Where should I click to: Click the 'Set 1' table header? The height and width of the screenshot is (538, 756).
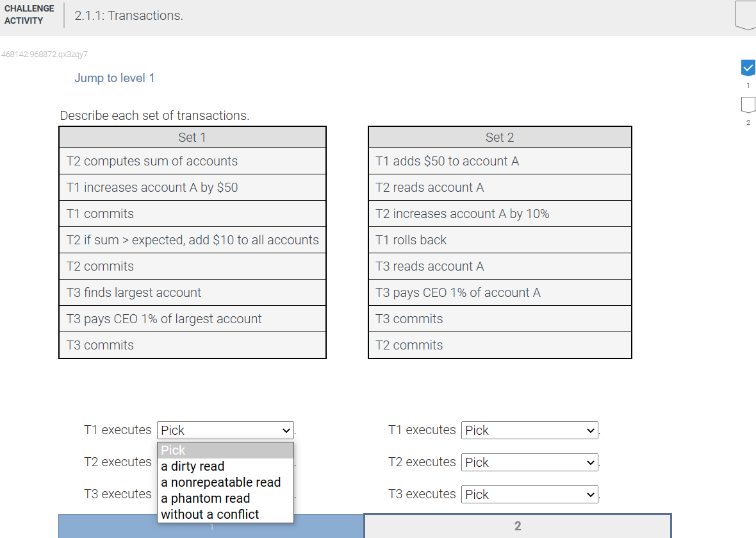tap(192, 137)
